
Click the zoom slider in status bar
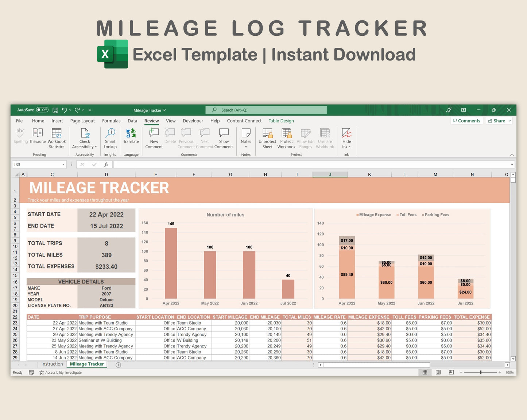480,372
